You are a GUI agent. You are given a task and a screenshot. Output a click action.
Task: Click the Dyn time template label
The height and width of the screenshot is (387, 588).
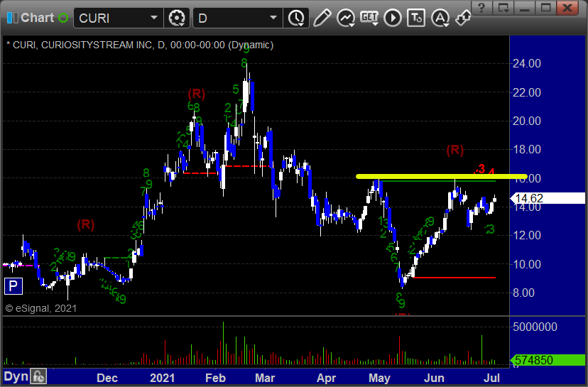[16, 376]
